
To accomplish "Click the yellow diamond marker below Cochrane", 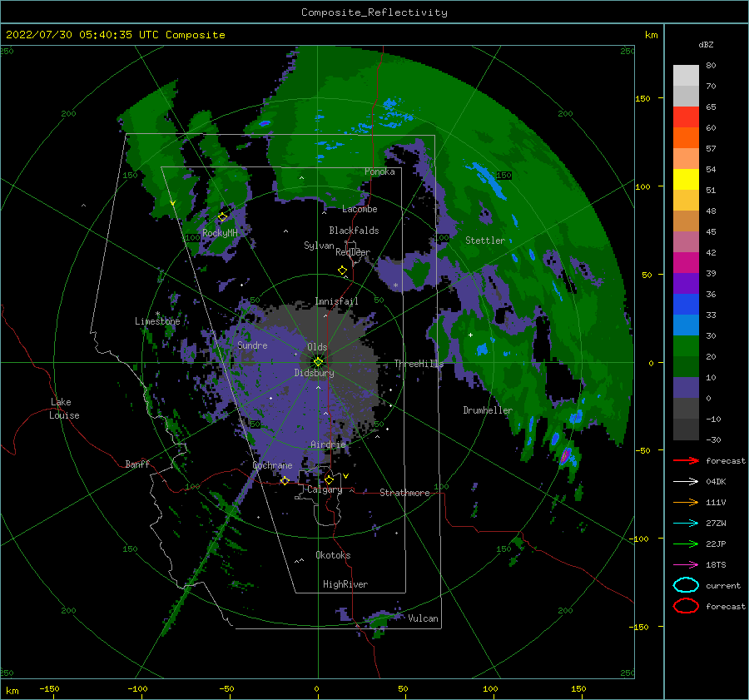I will point(285,481).
